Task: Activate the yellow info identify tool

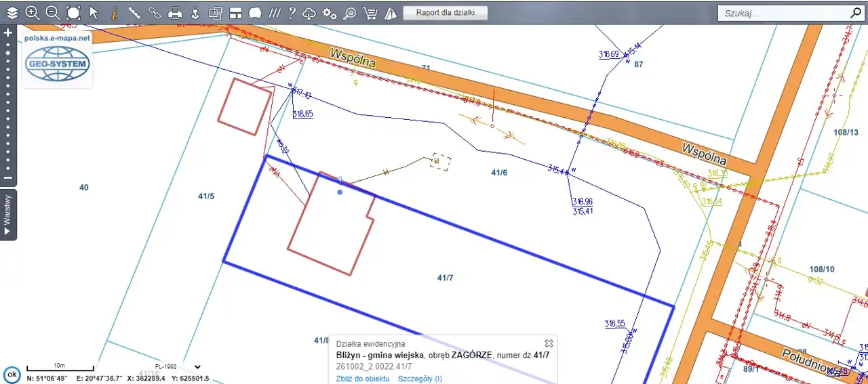Action: point(114,13)
